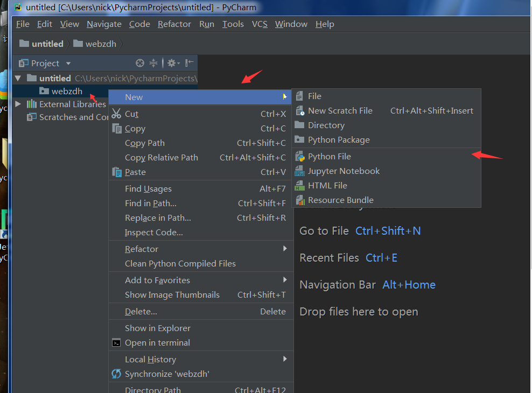This screenshot has height=393, width=532.
Task: Select Find in Path…
Action: click(201, 203)
